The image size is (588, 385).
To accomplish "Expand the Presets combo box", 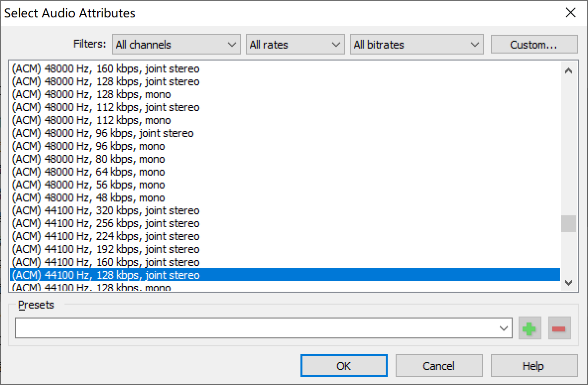I will pos(504,328).
